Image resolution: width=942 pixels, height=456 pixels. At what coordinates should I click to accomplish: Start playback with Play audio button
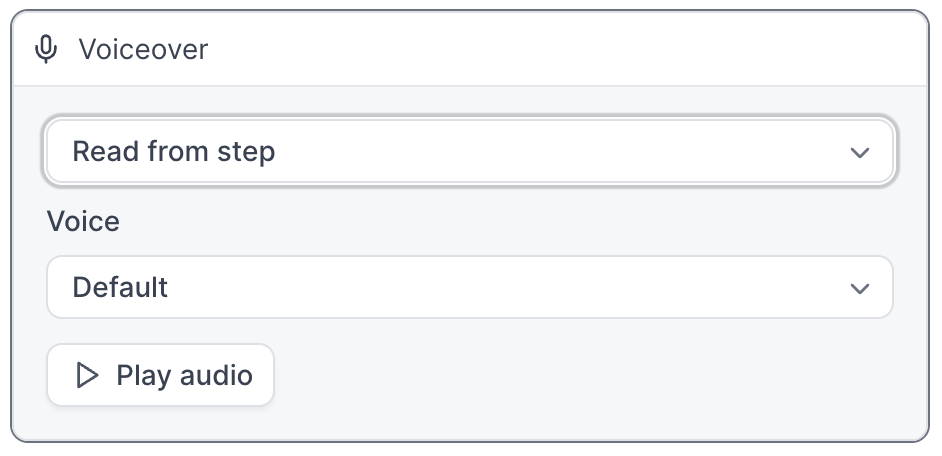(160, 375)
